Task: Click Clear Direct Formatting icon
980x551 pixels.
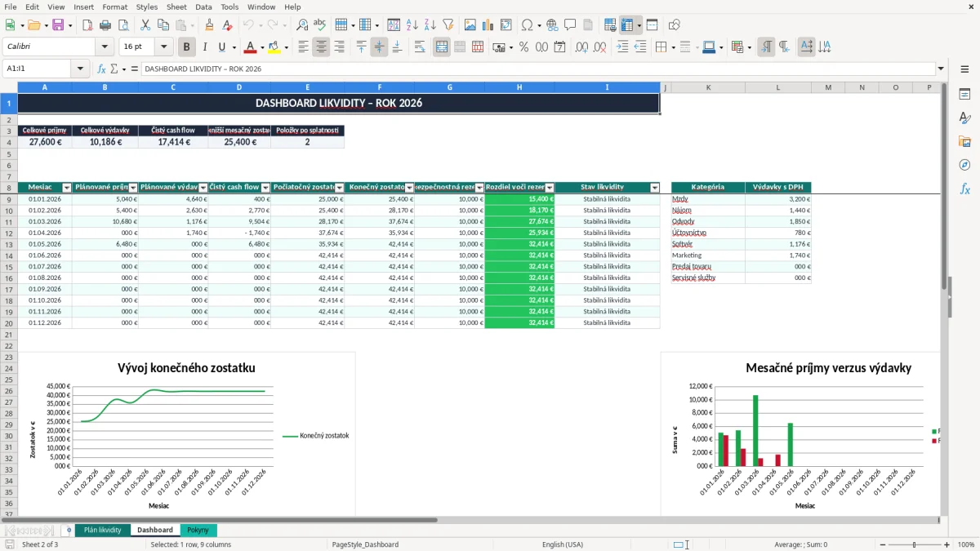Action: pyautogui.click(x=227, y=25)
